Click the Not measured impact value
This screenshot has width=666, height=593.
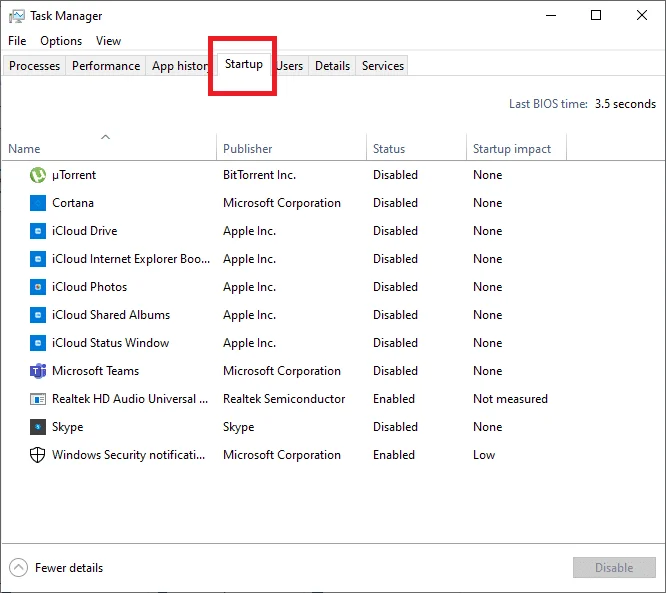[x=511, y=399]
